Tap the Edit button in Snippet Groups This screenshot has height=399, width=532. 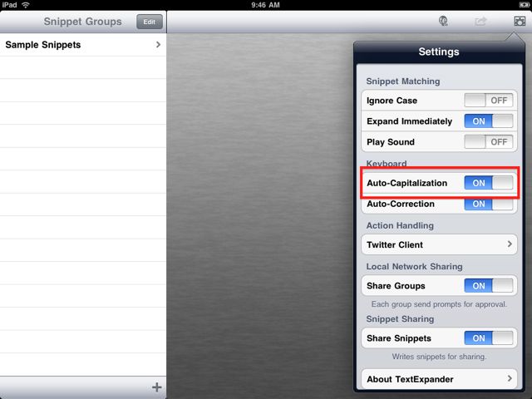(x=150, y=22)
